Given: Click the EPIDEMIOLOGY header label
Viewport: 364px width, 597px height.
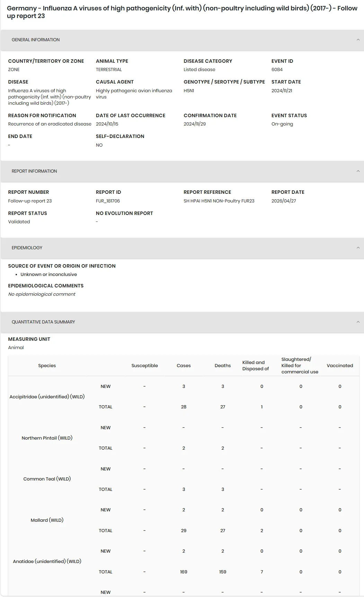Looking at the screenshot, I should [27, 248].
